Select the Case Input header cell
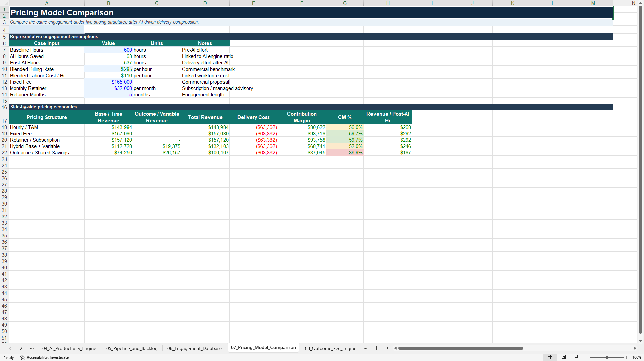The height and width of the screenshot is (361, 644). click(47, 43)
